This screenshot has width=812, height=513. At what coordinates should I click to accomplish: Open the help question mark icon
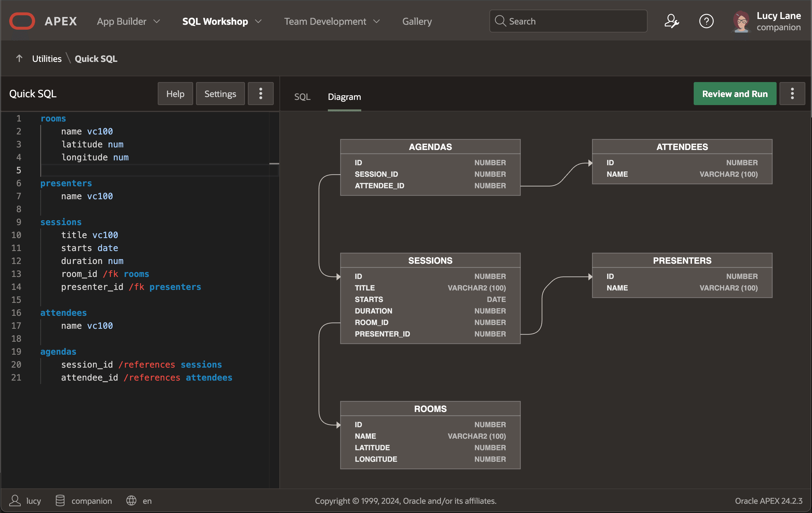pos(706,21)
